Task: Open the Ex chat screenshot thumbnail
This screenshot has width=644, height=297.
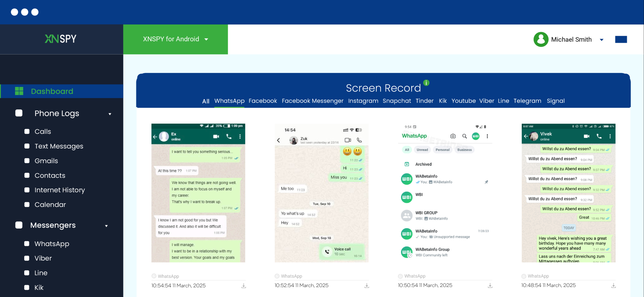Action: (x=198, y=193)
